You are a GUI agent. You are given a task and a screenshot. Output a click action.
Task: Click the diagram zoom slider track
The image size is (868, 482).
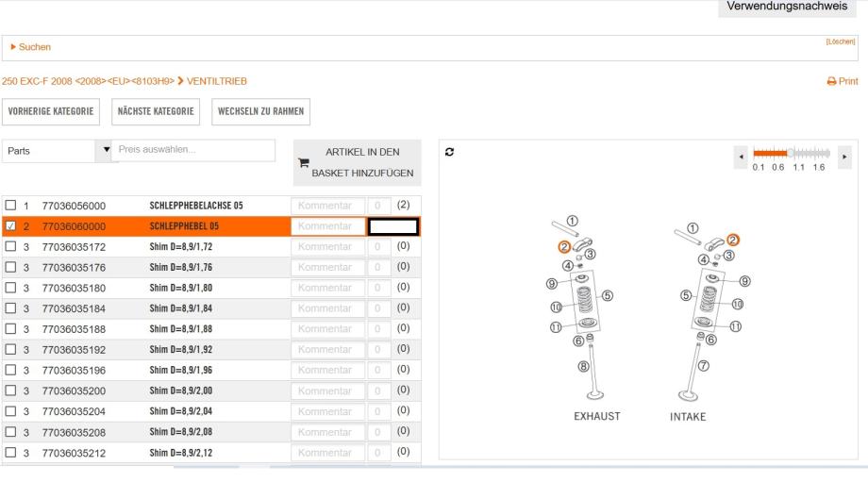click(x=793, y=153)
